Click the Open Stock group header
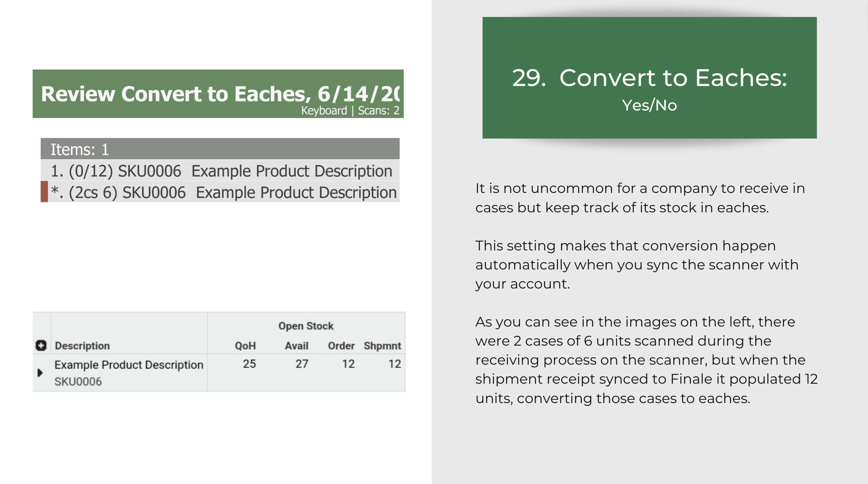This screenshot has width=868, height=484. [306, 326]
